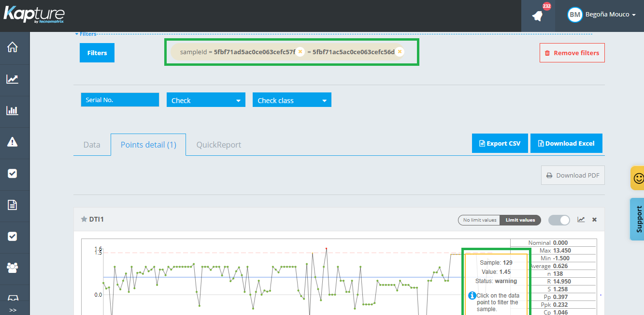Click the S 1.258 statistic

pos(557,289)
